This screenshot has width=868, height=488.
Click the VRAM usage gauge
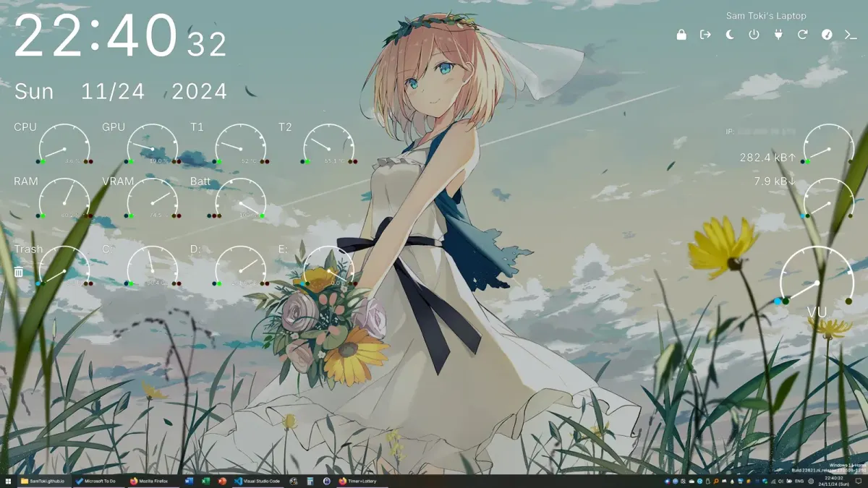(153, 199)
